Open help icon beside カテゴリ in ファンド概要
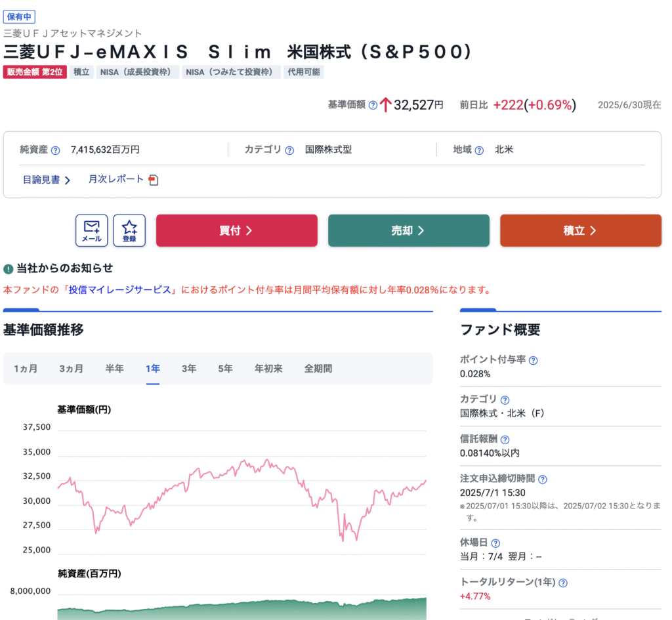 coord(505,400)
